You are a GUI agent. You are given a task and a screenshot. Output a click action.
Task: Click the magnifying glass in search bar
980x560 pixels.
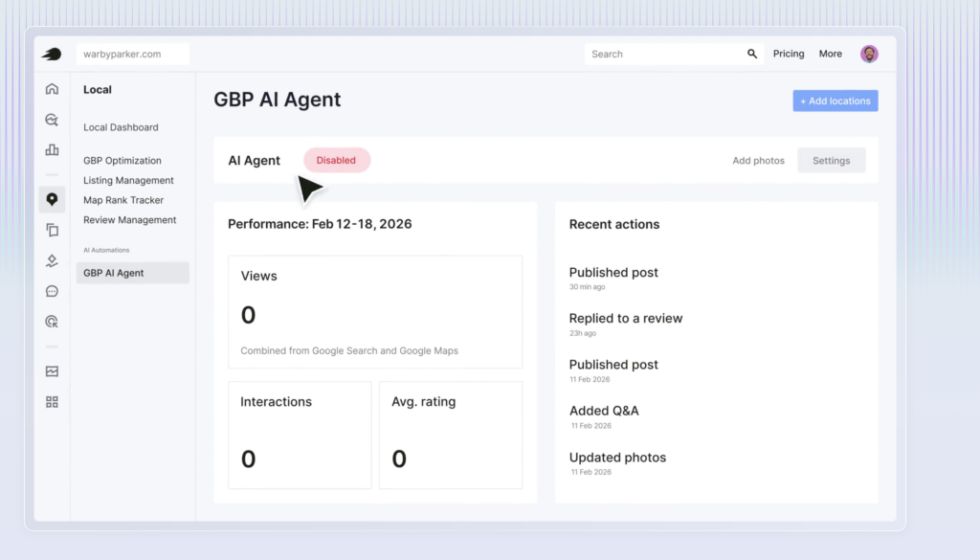click(x=752, y=54)
